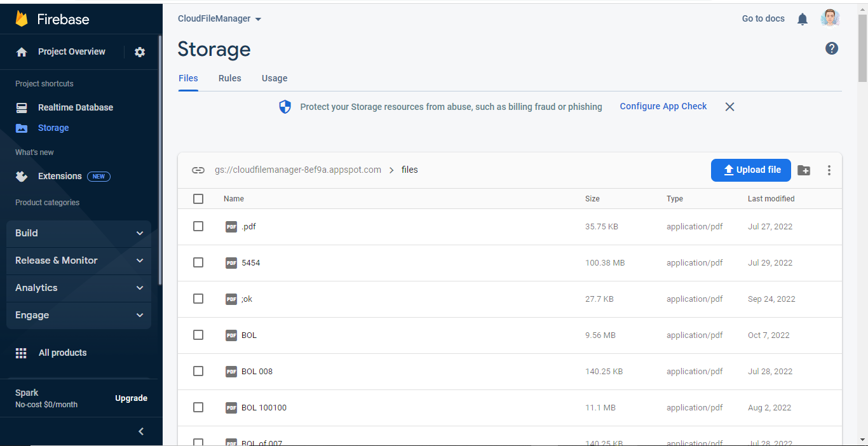Image resolution: width=868 pixels, height=446 pixels.
Task: Expand the Build category
Action: click(78, 233)
